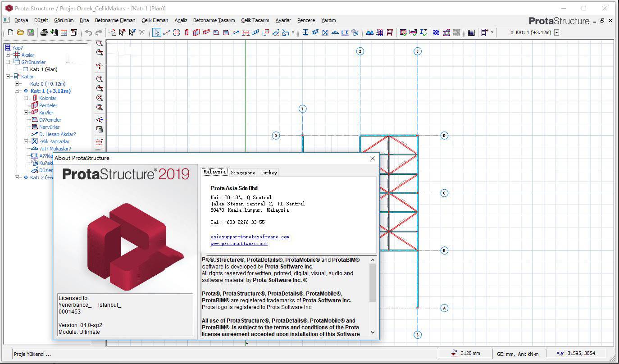Click the 3120 mm elevation status field
The width and height of the screenshot is (619, 364).
point(466,354)
